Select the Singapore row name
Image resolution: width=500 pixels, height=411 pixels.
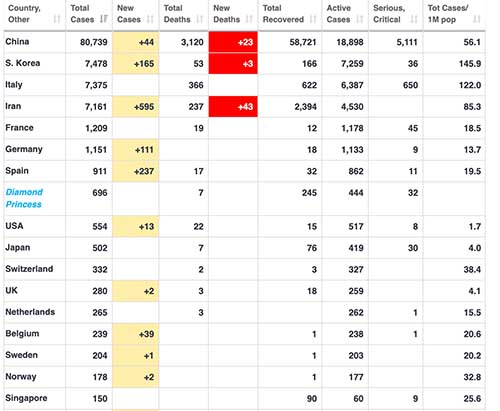click(26, 398)
